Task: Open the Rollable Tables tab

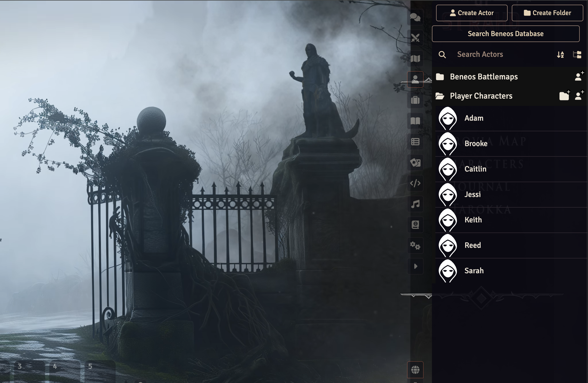Action: pos(415,142)
